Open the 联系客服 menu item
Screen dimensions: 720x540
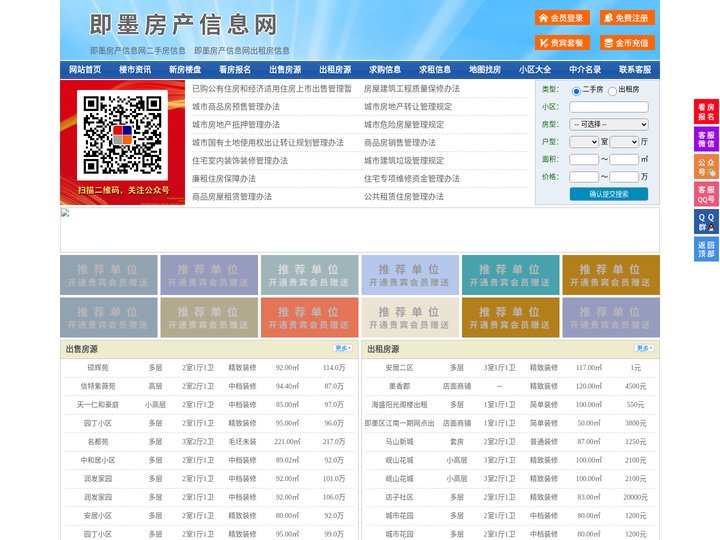(x=636, y=70)
